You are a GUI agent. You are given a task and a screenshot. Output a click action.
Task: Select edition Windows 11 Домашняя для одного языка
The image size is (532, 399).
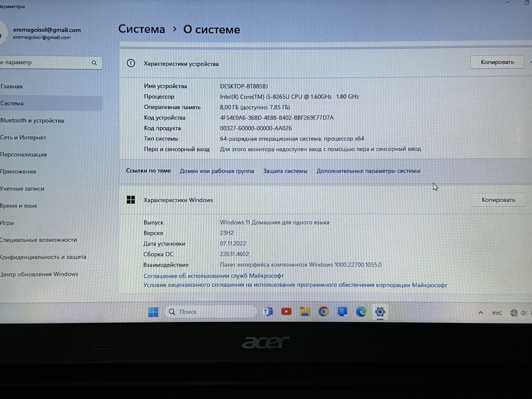coord(275,222)
